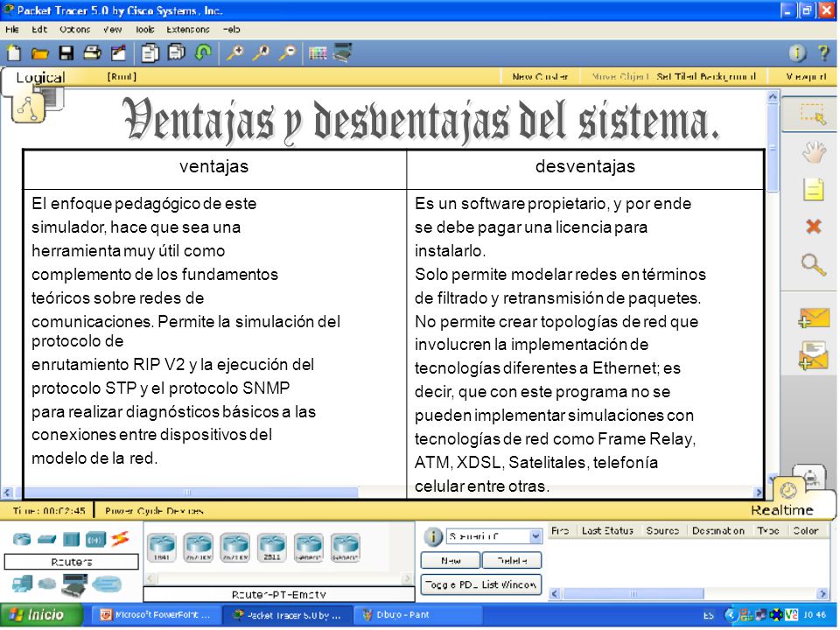The image size is (840, 630).
Task: Click the navigation icon under the Logical tab
Action: coord(28,107)
